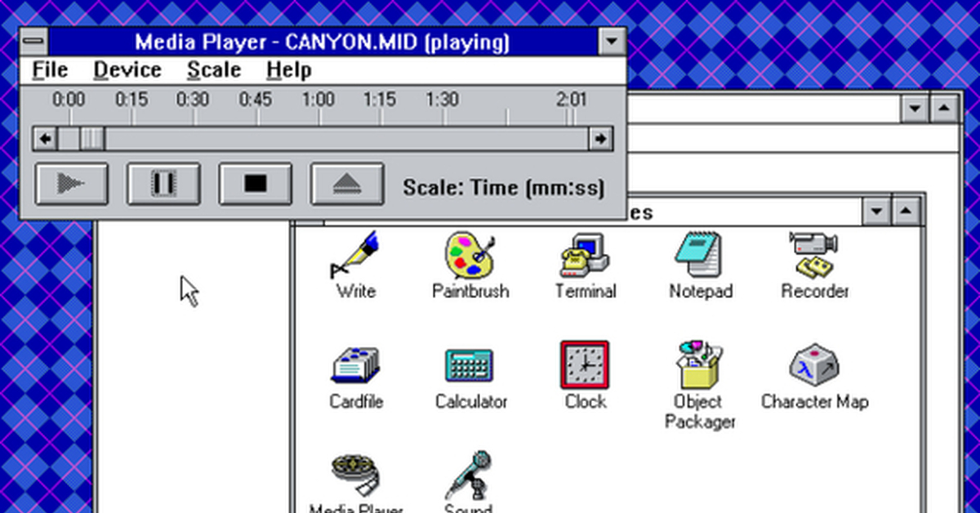
Task: Pick the Clock icon
Action: pyautogui.click(x=585, y=365)
